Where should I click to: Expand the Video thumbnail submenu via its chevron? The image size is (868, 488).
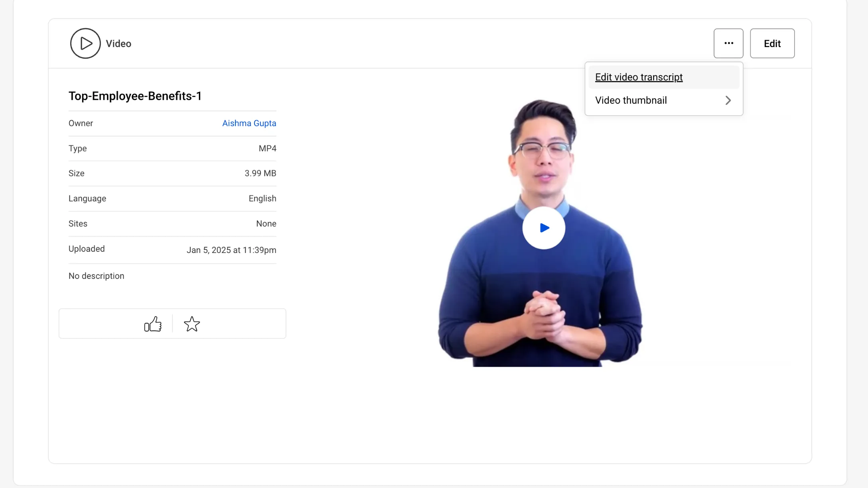tap(728, 100)
